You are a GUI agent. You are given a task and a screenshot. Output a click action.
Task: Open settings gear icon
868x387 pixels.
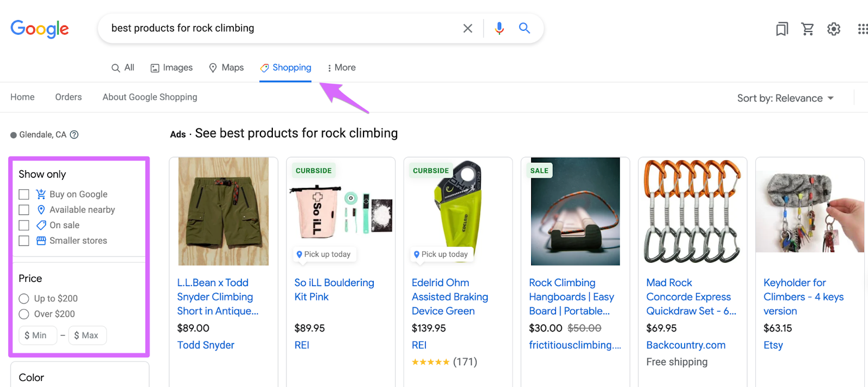(x=834, y=29)
